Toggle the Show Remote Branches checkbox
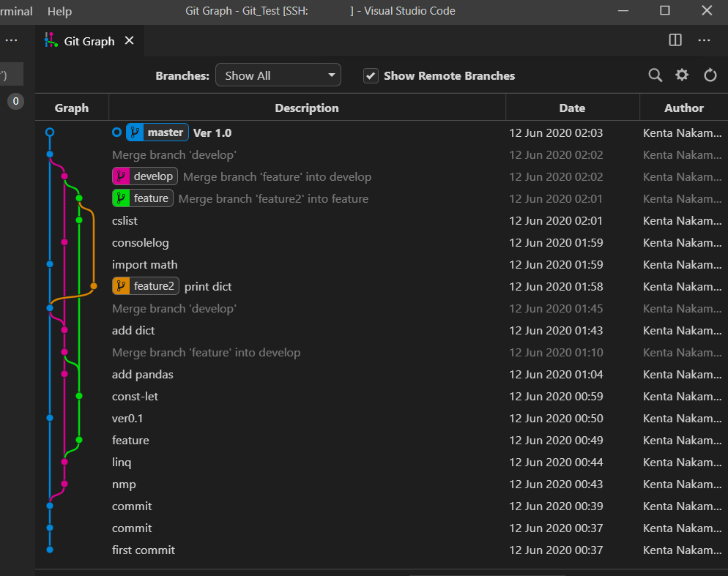Image resolution: width=728 pixels, height=576 pixels. 371,75
